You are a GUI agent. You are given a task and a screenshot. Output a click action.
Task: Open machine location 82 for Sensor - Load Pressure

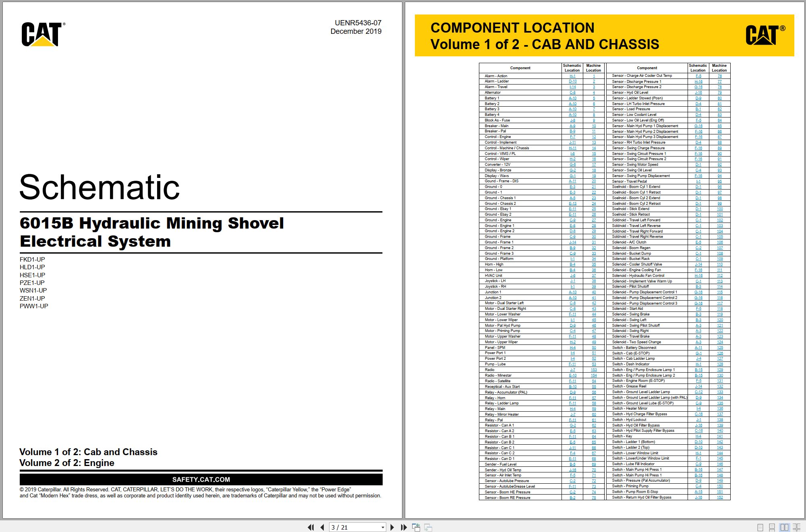(x=720, y=109)
